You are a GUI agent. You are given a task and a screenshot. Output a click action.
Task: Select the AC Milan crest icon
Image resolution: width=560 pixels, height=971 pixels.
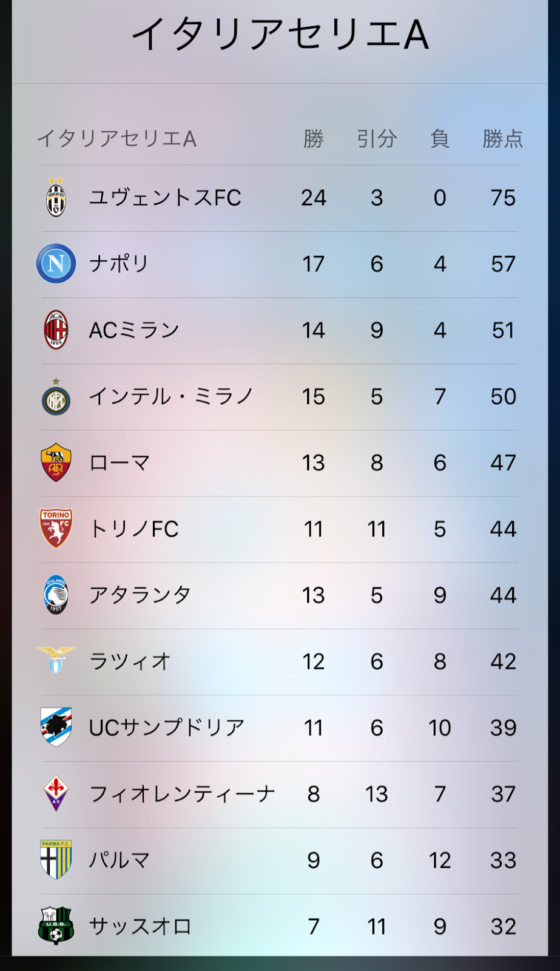click(x=55, y=330)
